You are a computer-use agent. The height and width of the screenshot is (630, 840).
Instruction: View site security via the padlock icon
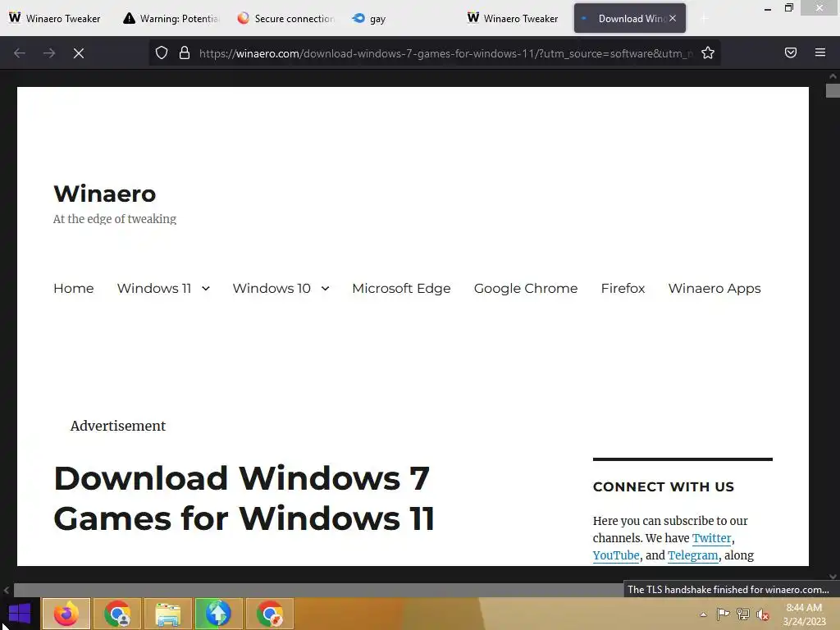pos(185,53)
